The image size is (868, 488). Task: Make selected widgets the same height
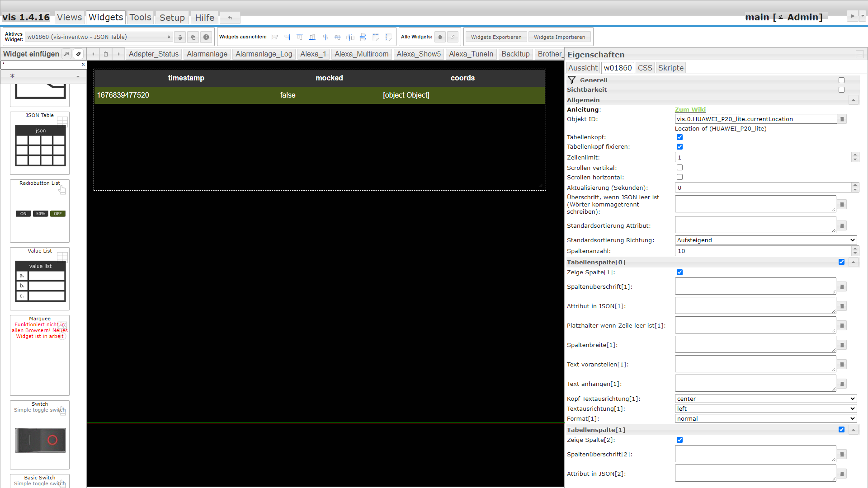click(x=388, y=37)
